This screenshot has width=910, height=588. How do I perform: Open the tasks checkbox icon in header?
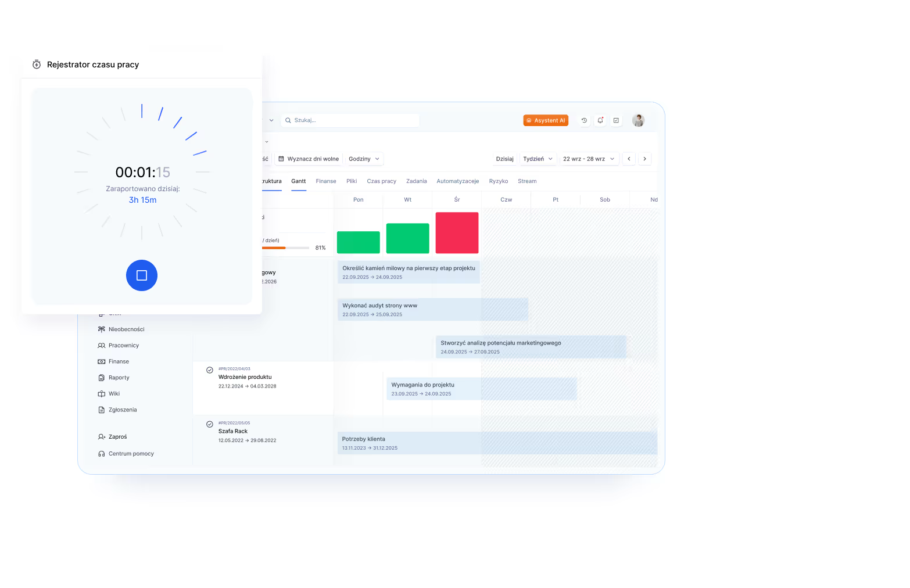tap(616, 120)
